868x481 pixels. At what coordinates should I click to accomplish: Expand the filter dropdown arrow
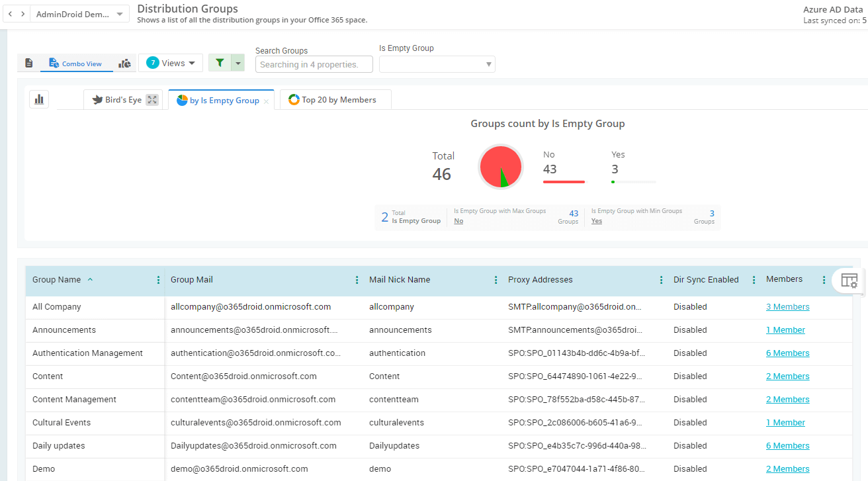coord(238,63)
